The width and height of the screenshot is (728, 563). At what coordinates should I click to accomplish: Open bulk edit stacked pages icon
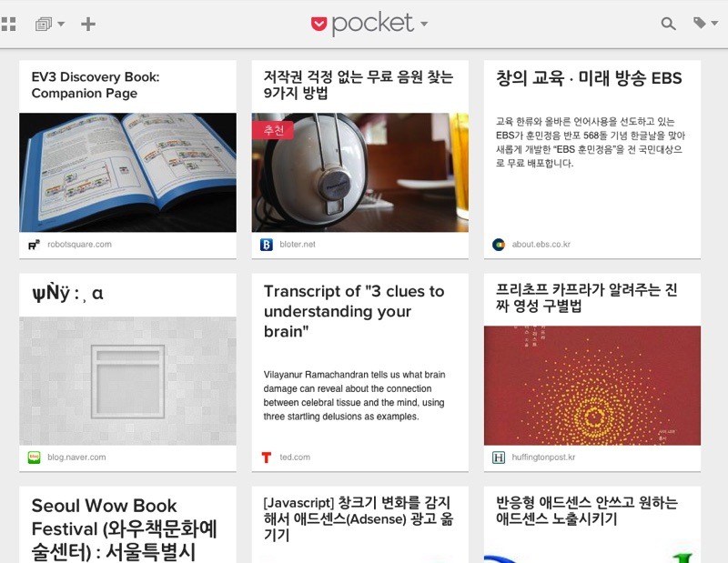(x=43, y=24)
